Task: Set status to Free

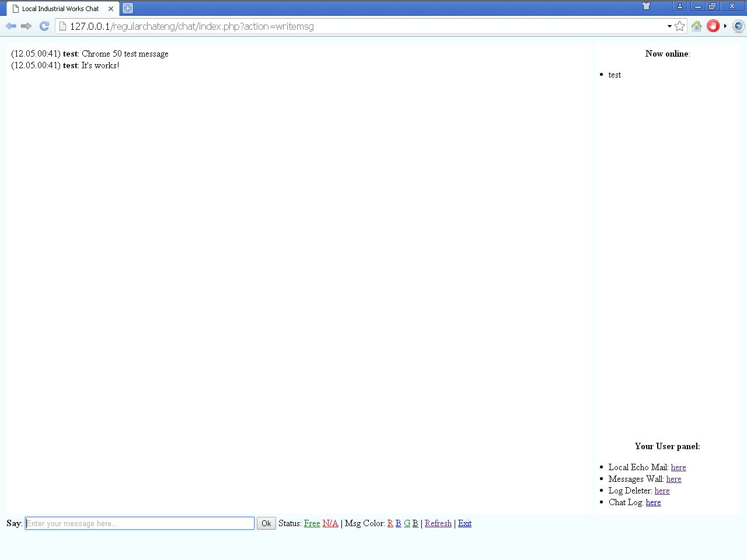Action: 312,523
